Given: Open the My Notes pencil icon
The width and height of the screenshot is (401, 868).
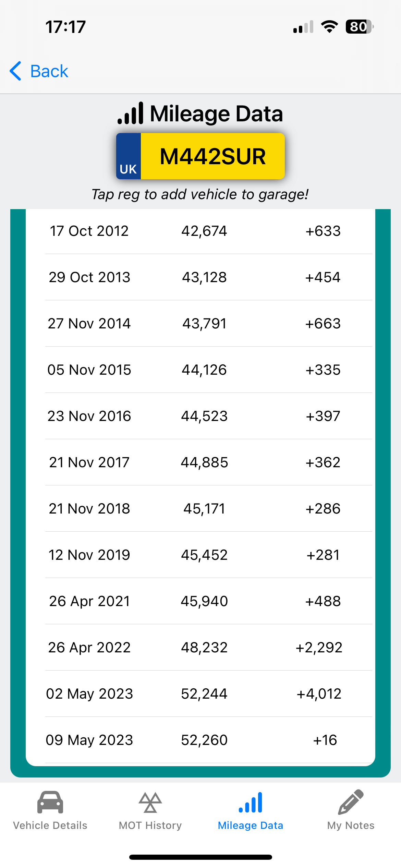Looking at the screenshot, I should pos(351,802).
